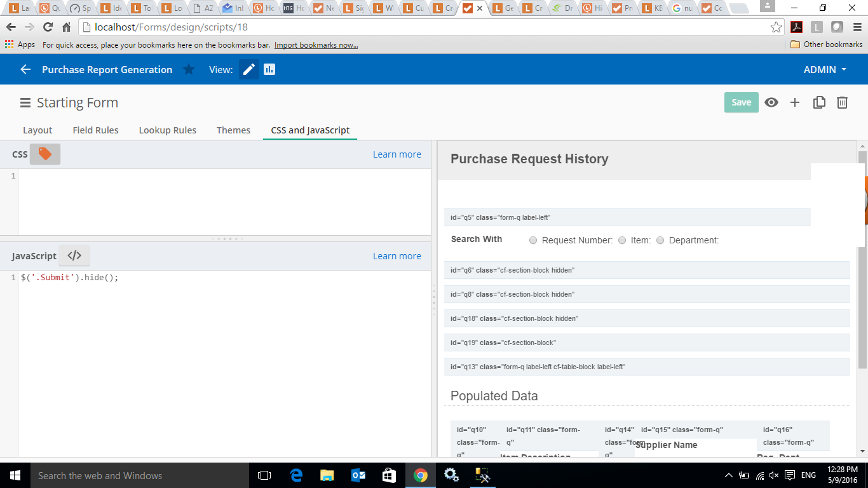Image resolution: width=868 pixels, height=488 pixels.
Task: Switch to the Field Rules tab
Action: [95, 130]
